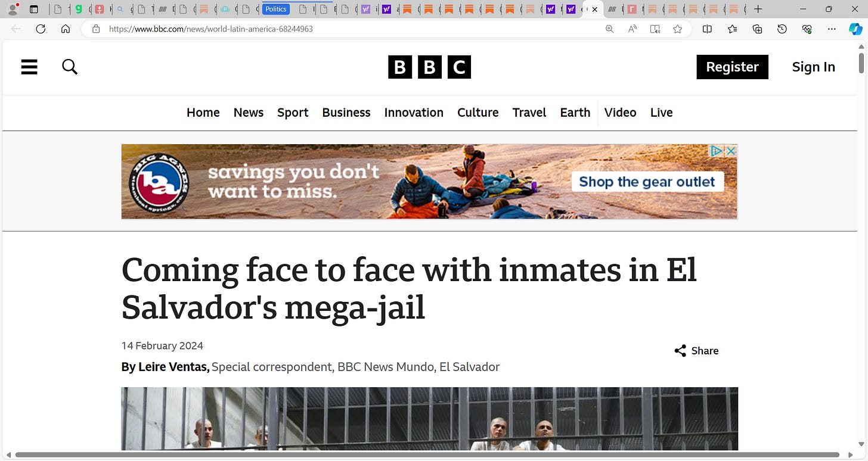Click the BBC search magnifier icon
The width and height of the screenshot is (868, 461).
tap(70, 67)
